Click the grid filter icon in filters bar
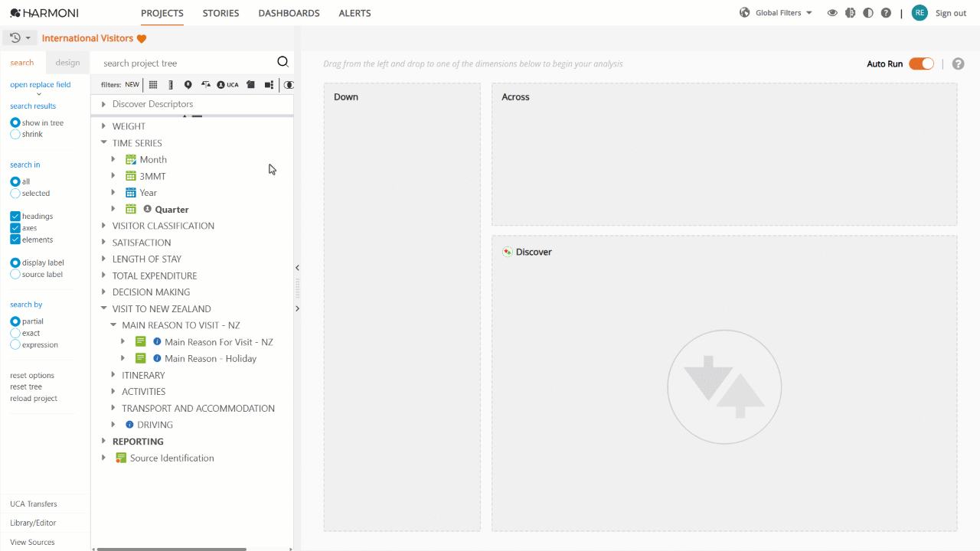980x551 pixels. pyautogui.click(x=153, y=85)
